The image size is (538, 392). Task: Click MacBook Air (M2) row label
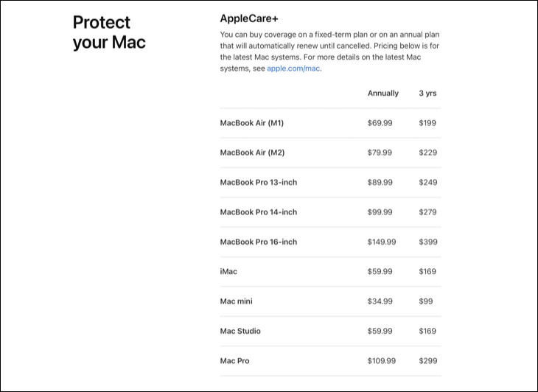tap(252, 153)
